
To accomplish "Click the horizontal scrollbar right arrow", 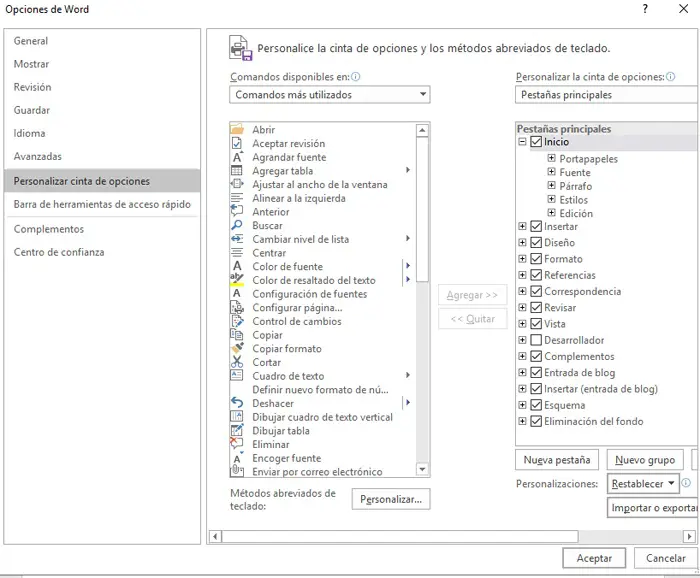I will 689,536.
